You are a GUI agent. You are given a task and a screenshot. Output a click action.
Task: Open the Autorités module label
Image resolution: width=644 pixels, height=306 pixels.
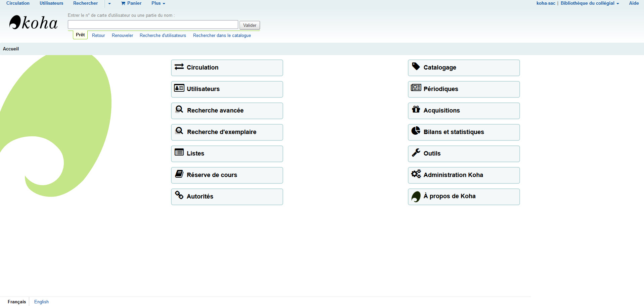(x=200, y=196)
